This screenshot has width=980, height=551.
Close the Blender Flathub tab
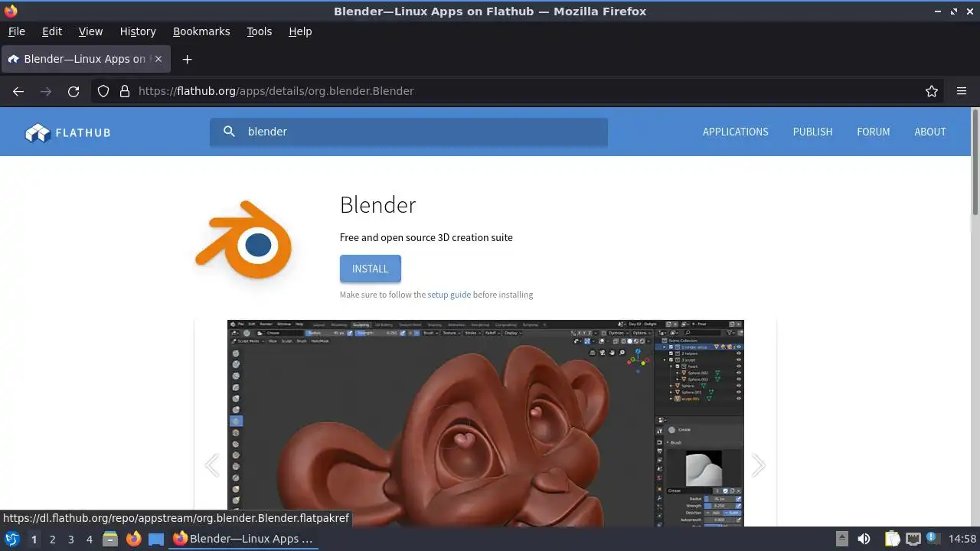tap(158, 59)
